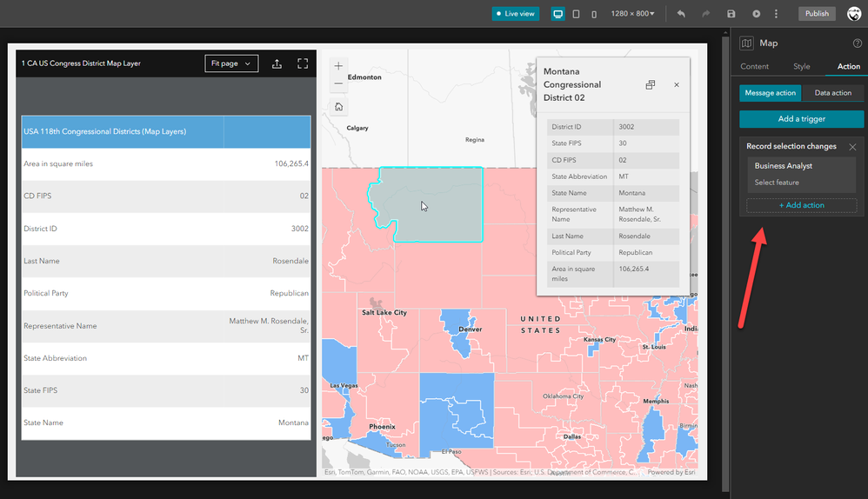Click the District ID value 3002 in table

[x=299, y=229]
